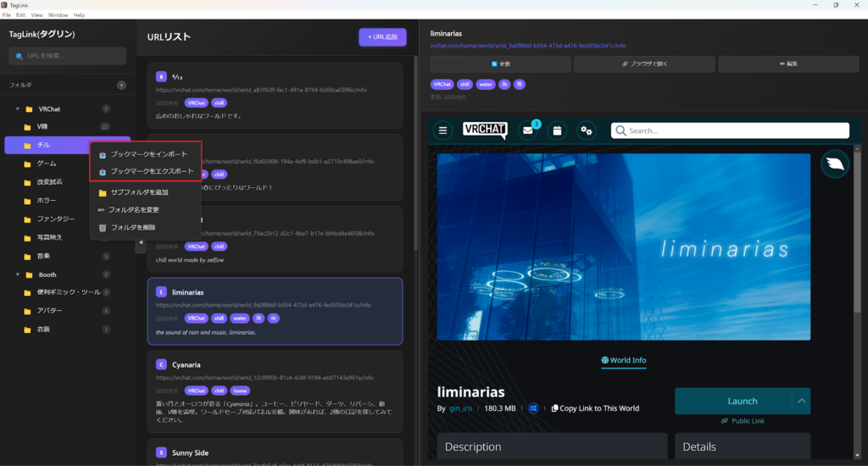
Task: Click the purple '6' badge on the first URL card
Action: [x=161, y=76]
